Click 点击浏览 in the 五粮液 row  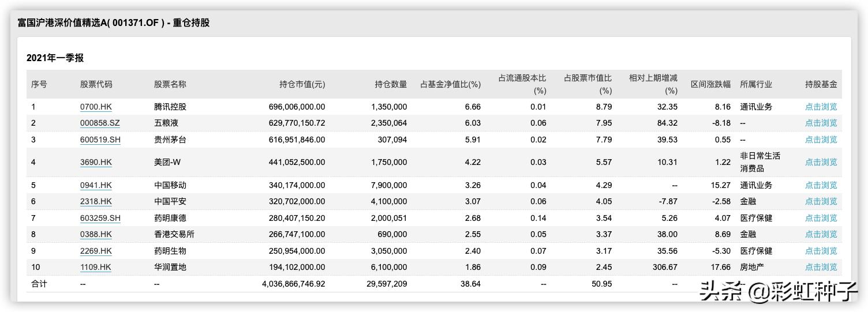click(821, 123)
